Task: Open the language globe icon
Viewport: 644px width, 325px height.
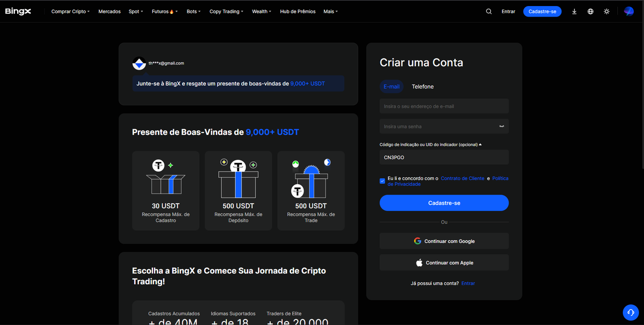Action: [590, 11]
